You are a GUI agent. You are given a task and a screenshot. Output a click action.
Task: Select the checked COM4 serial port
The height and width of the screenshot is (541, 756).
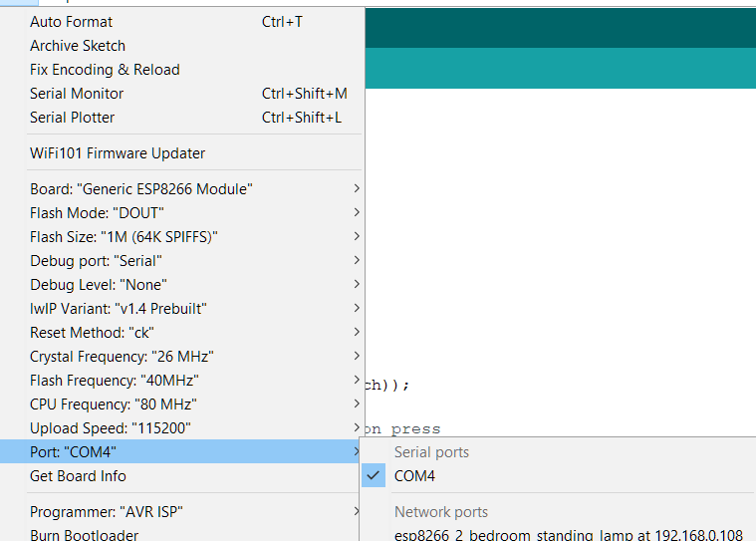point(414,475)
